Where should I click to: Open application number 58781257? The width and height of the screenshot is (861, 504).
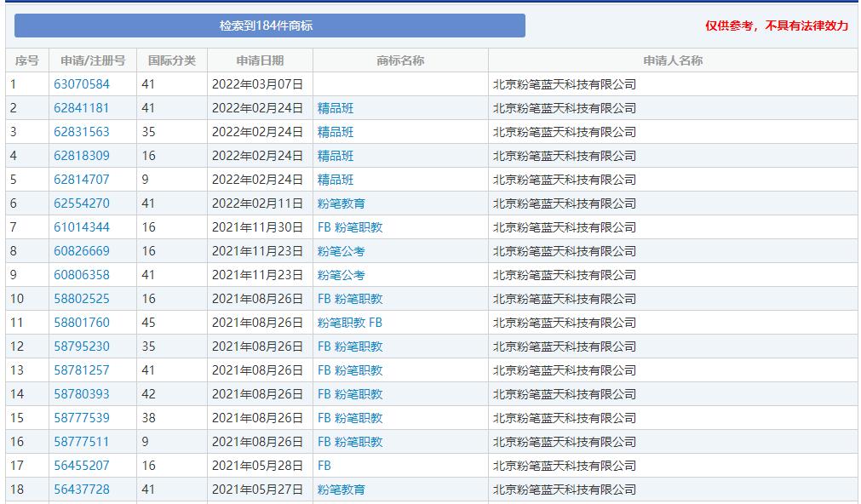82,370
